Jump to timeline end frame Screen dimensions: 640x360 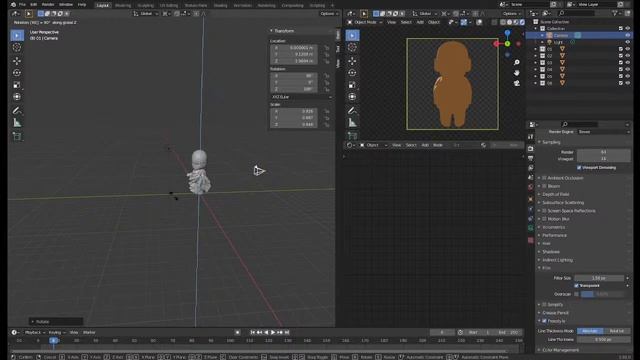click(287, 333)
